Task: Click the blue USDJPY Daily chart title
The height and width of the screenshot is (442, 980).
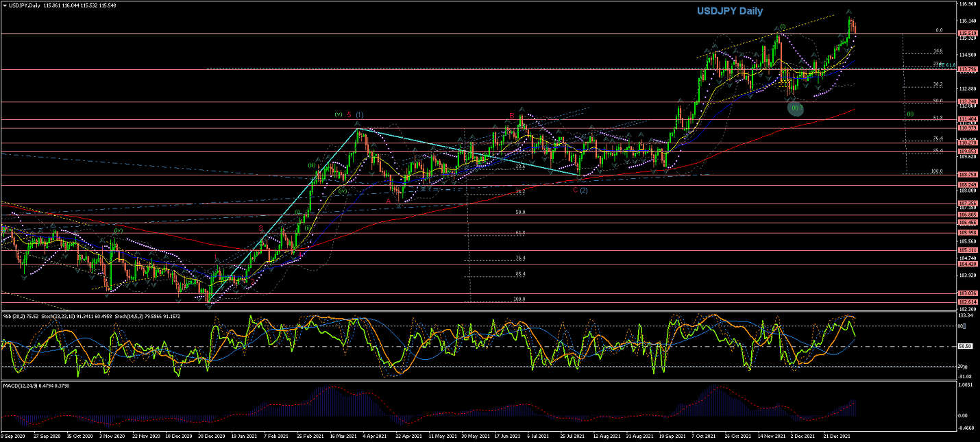Action: point(730,11)
